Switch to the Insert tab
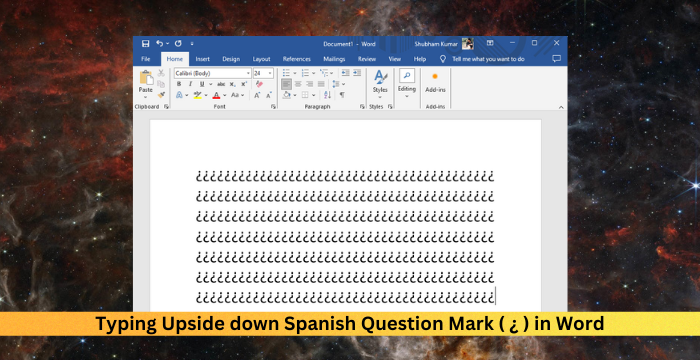700x360 pixels. click(x=203, y=59)
